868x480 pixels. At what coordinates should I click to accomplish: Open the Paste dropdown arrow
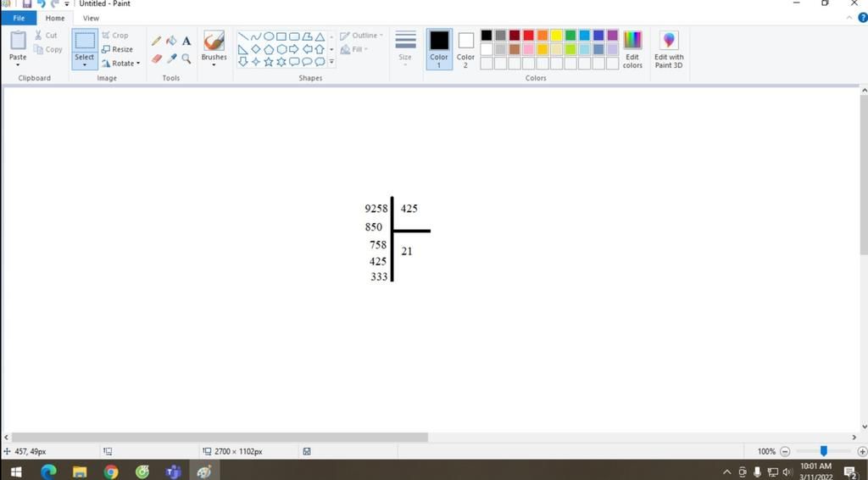point(18,65)
